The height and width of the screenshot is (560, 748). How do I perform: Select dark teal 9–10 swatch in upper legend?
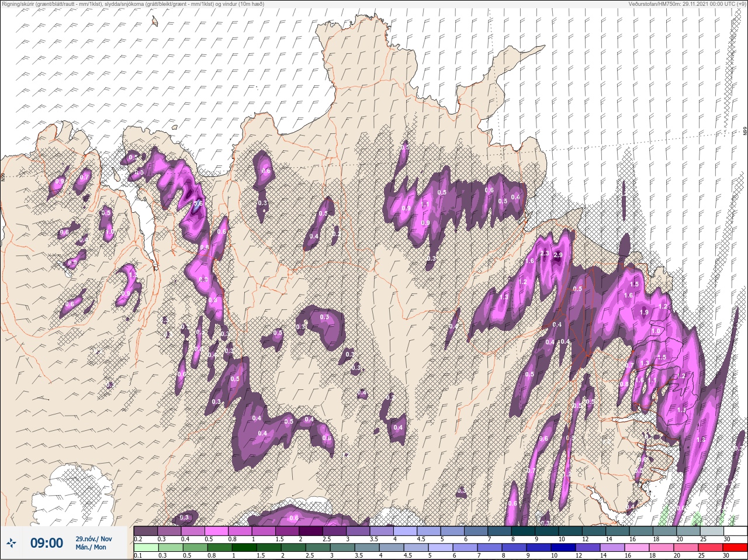pos(548,531)
